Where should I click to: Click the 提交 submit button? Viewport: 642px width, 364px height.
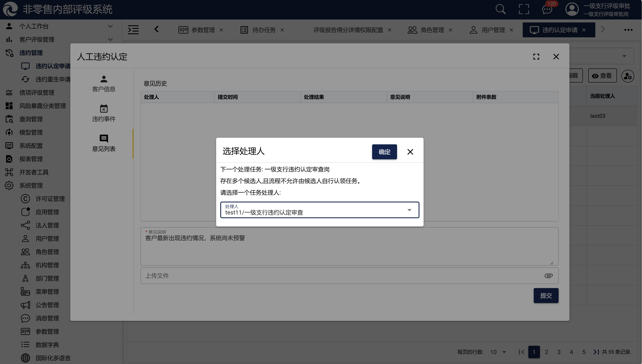pyautogui.click(x=546, y=296)
